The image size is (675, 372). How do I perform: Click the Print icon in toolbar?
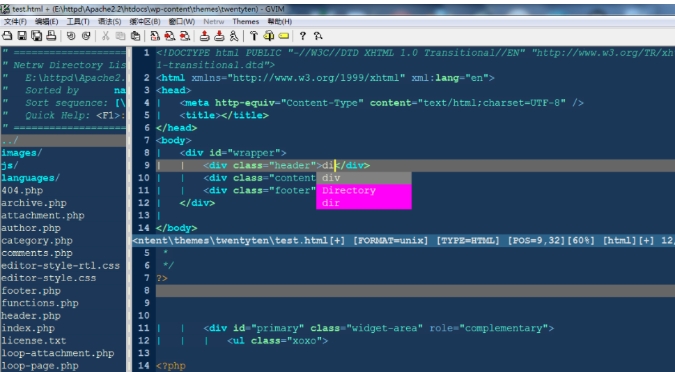pos(51,36)
